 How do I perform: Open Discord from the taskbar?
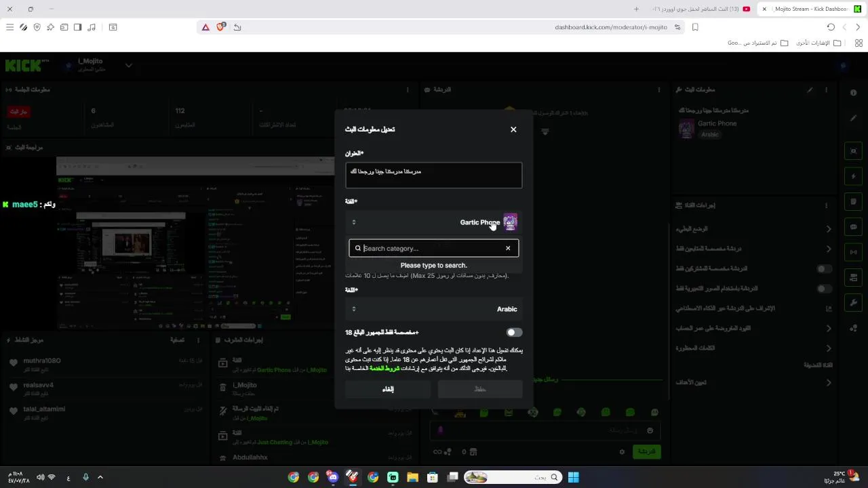pyautogui.click(x=332, y=477)
